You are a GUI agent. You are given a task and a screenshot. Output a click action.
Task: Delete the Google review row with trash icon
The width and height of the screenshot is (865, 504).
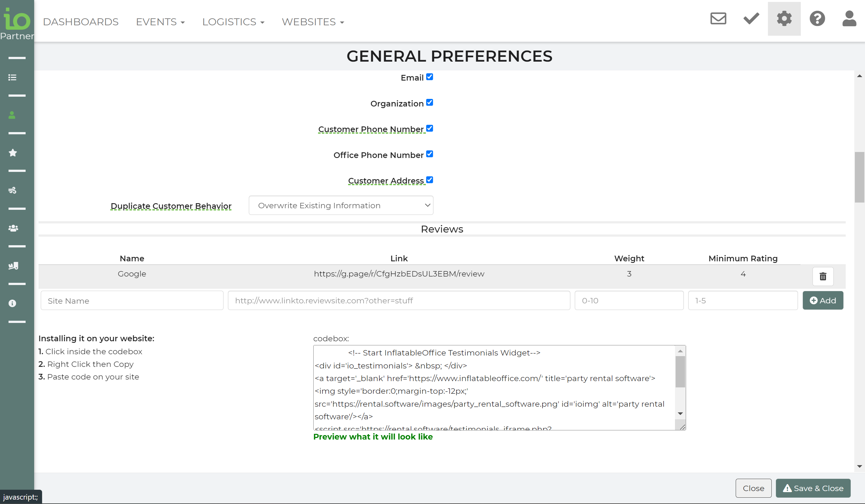(x=823, y=276)
